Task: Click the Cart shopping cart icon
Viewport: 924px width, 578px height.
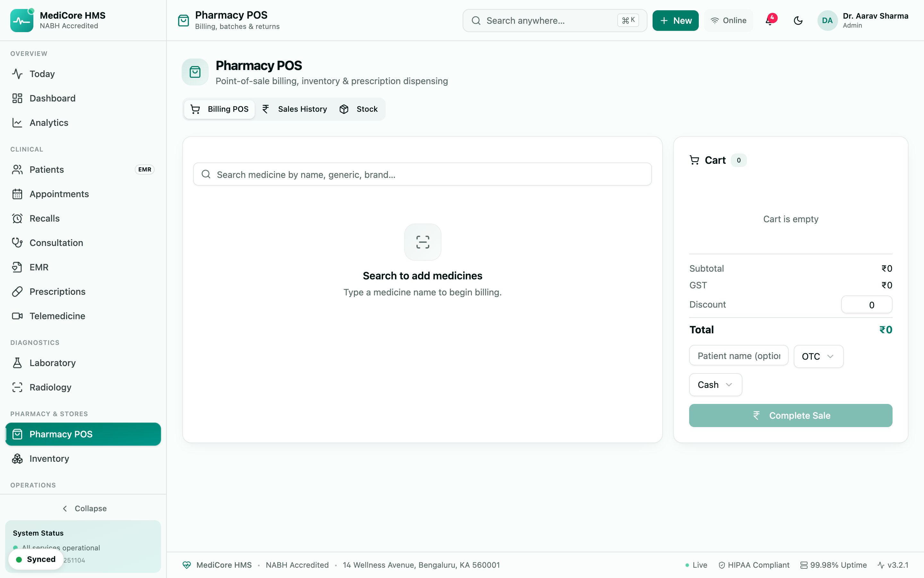Action: coord(694,160)
